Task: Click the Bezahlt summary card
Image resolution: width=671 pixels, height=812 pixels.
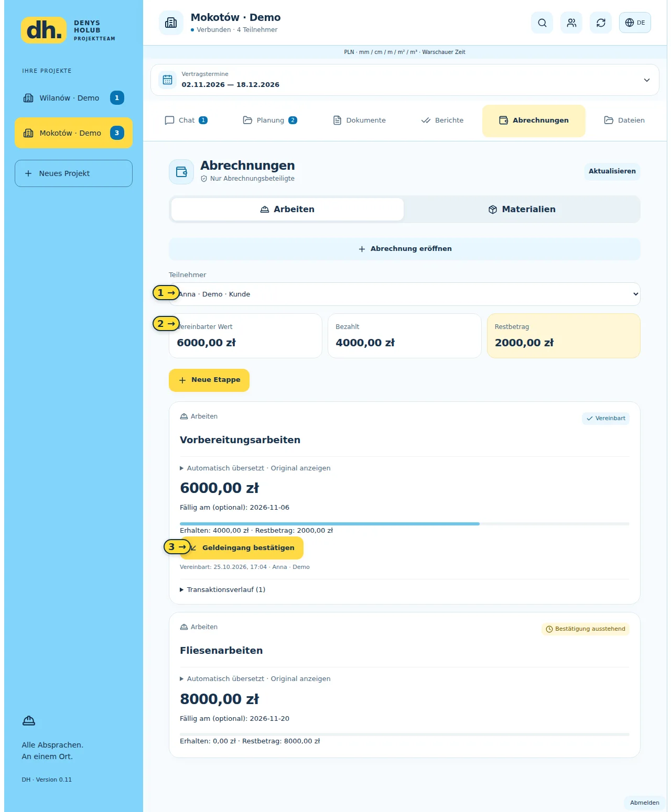Action: 405,336
